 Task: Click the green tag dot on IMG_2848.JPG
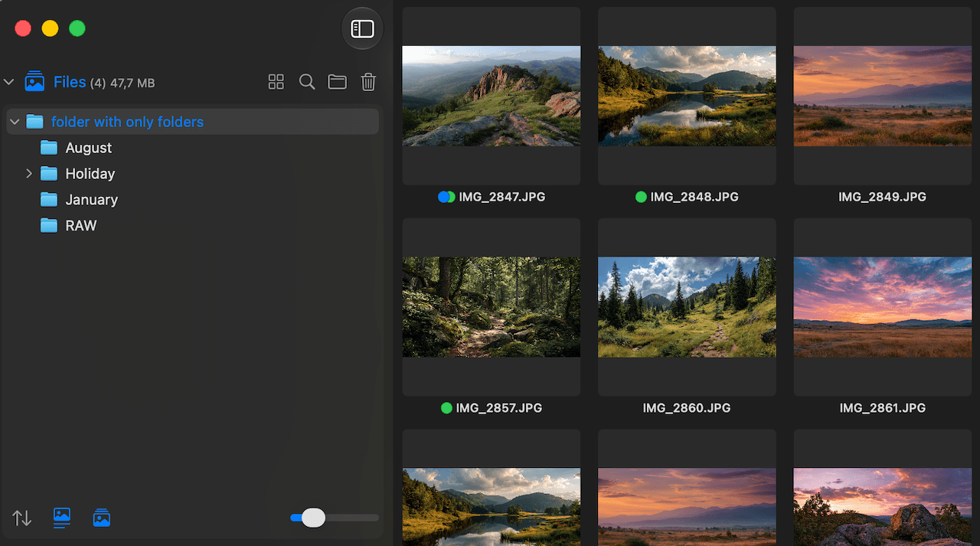point(641,197)
